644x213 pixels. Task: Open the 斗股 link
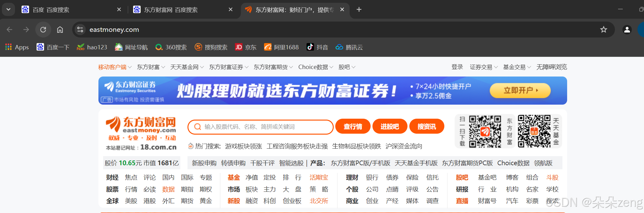pyautogui.click(x=552, y=177)
